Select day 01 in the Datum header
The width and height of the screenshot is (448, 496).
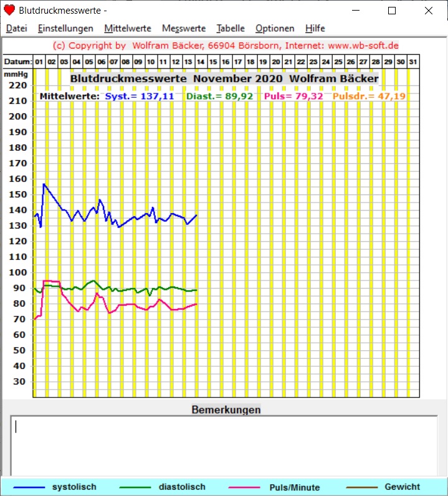coord(39,62)
